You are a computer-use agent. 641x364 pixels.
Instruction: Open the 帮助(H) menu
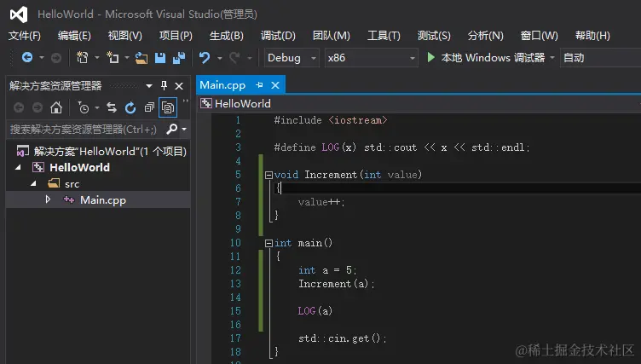click(x=592, y=36)
